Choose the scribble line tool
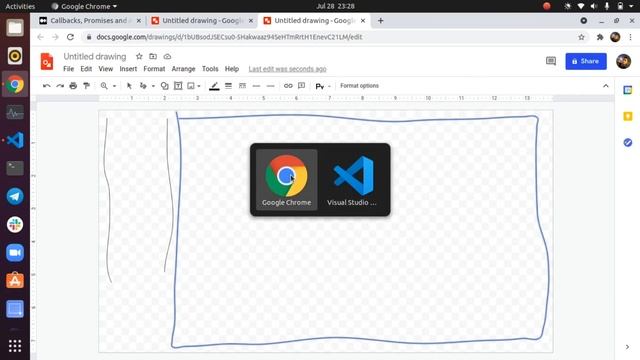640x360 pixels. point(143,86)
